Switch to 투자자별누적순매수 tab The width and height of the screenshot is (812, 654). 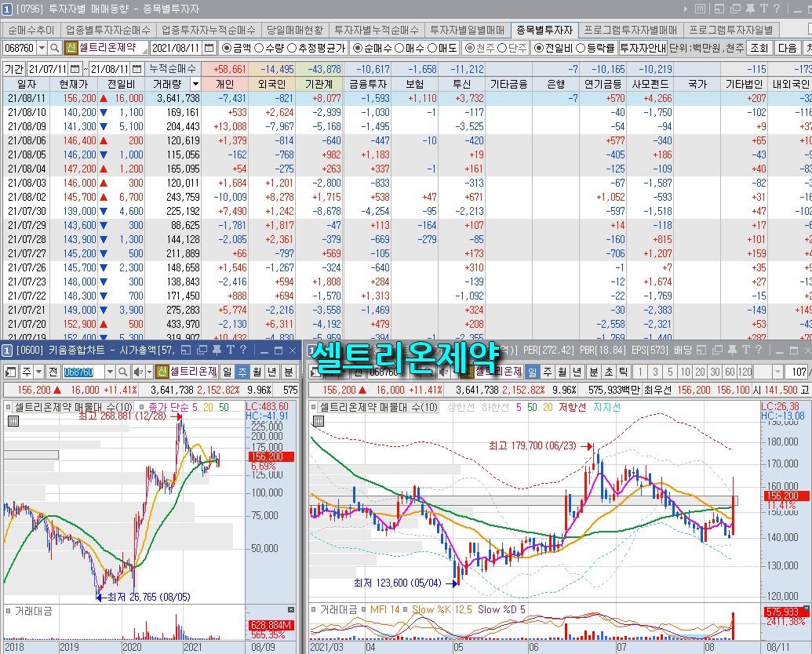click(x=377, y=30)
